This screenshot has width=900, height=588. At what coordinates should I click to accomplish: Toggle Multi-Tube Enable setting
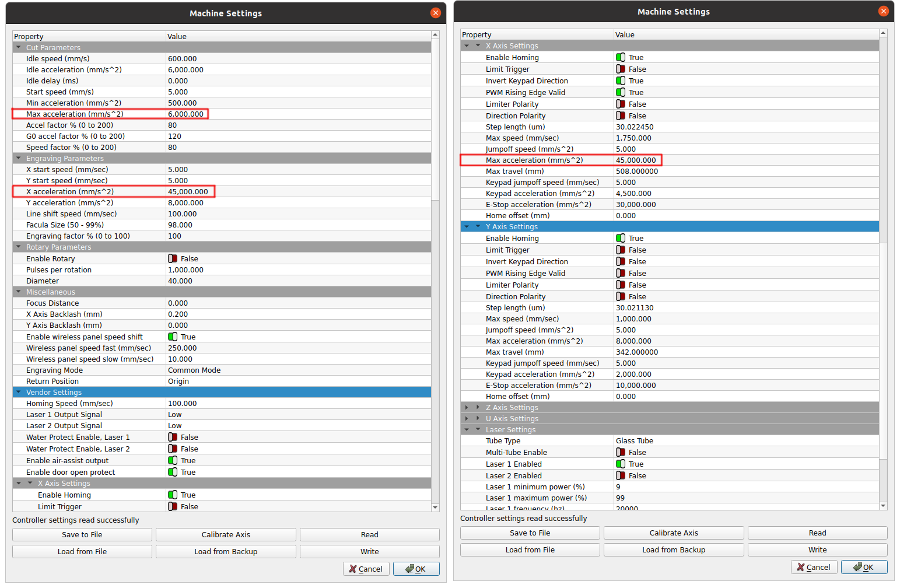pyautogui.click(x=621, y=452)
